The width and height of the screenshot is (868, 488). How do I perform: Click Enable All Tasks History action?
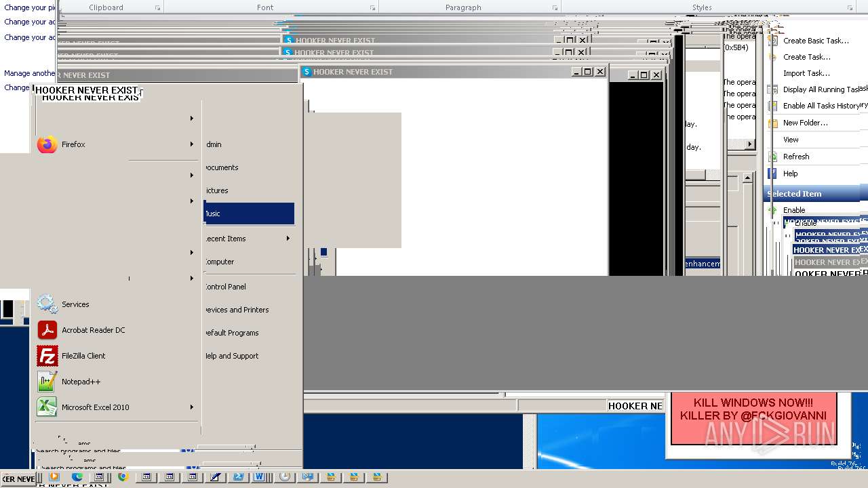tap(821, 106)
